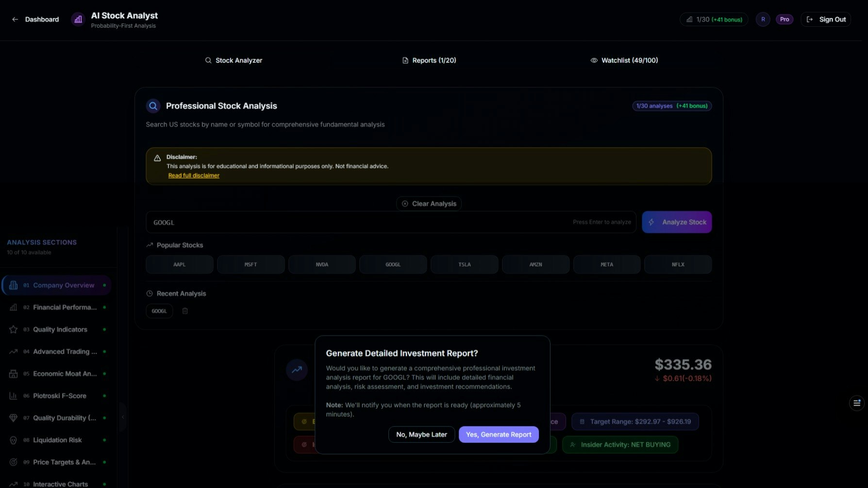
Task: Select GOOGL under Recent Analysis
Action: pyautogui.click(x=159, y=311)
